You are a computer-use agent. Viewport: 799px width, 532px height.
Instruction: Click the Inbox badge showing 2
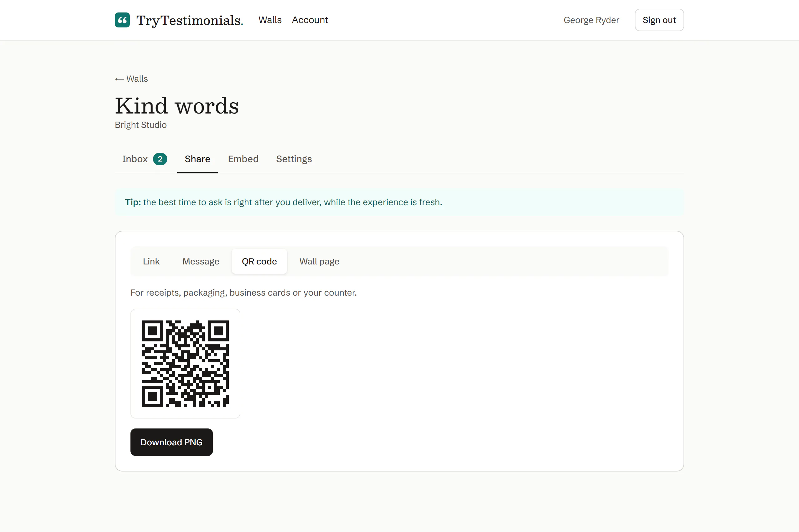160,159
